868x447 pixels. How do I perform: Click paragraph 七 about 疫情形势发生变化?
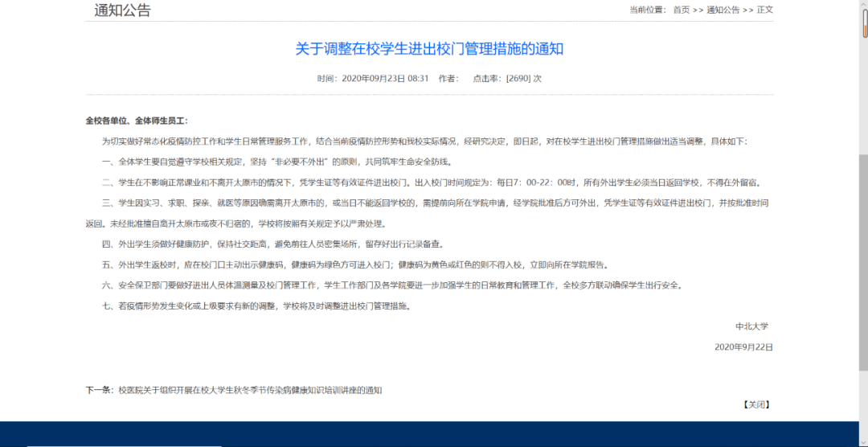(257, 306)
